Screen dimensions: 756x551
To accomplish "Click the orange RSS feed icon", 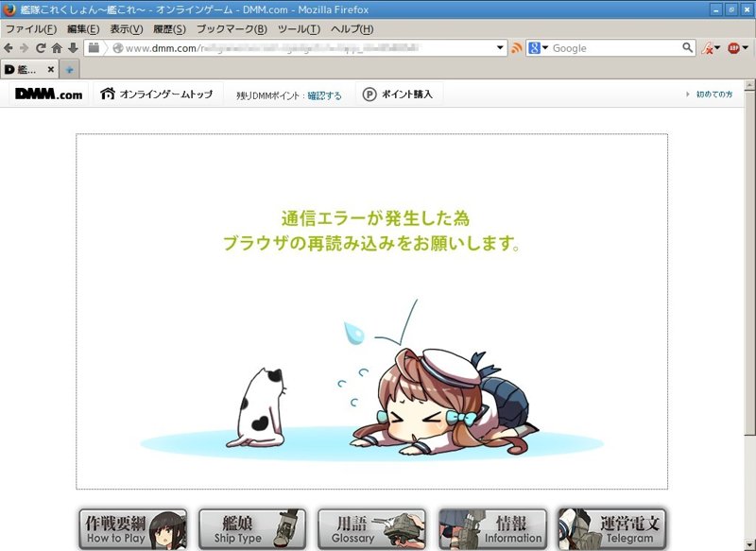I will [516, 47].
